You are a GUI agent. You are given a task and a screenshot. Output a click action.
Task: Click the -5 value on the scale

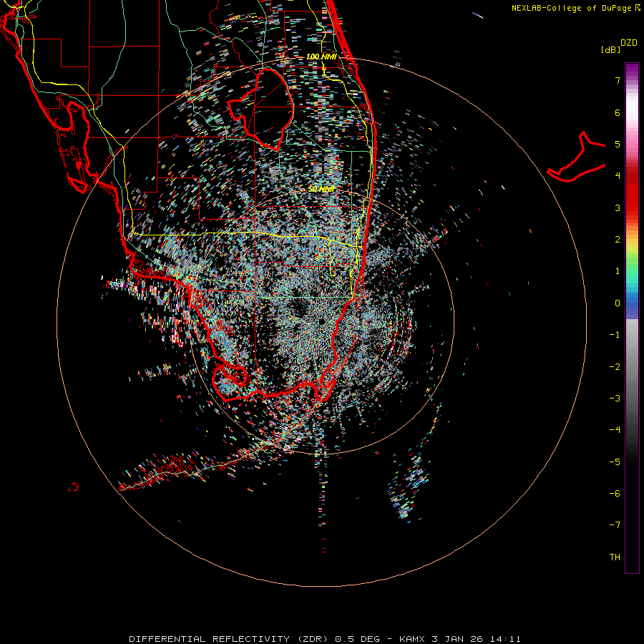[615, 462]
